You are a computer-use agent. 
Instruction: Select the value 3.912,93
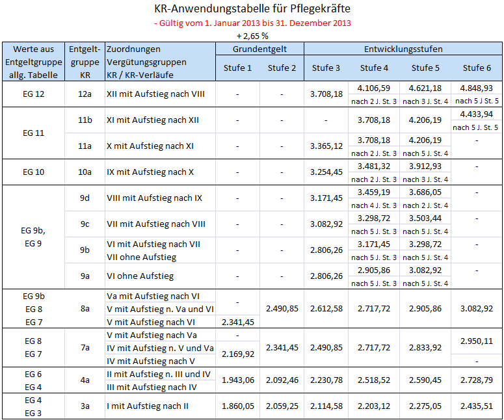click(425, 166)
